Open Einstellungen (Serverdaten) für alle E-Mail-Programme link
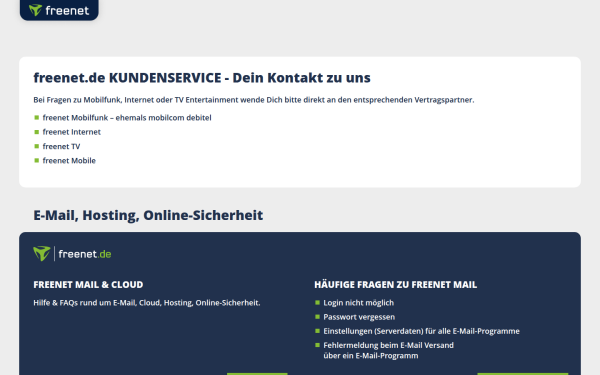The width and height of the screenshot is (600, 375). (421, 331)
